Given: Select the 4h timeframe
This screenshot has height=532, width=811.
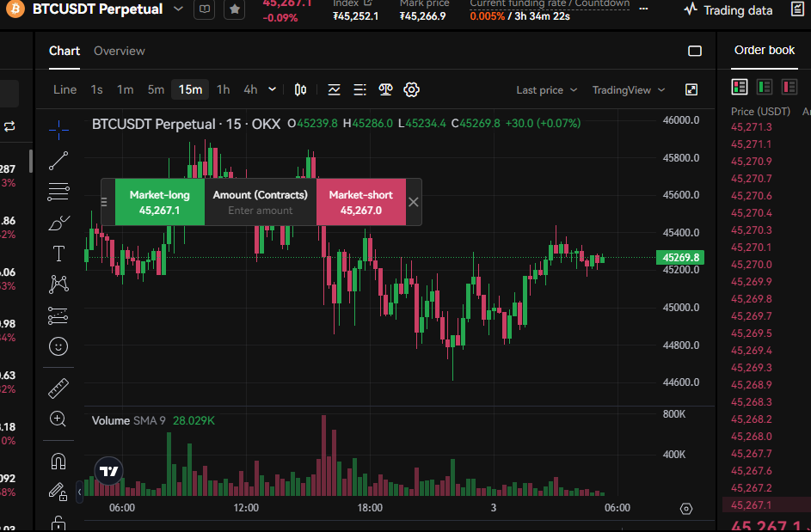Looking at the screenshot, I should click(250, 89).
